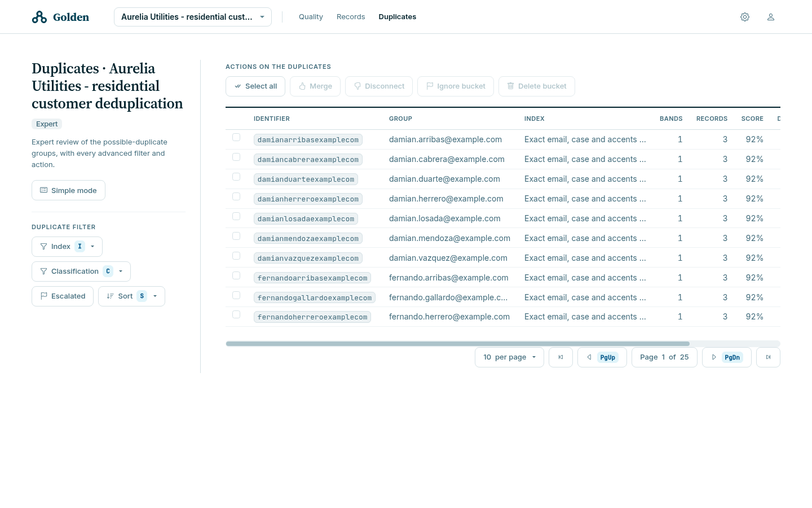Screen dimensions: 812x508
Task: Toggle the Escalated filter
Action: tap(63, 296)
